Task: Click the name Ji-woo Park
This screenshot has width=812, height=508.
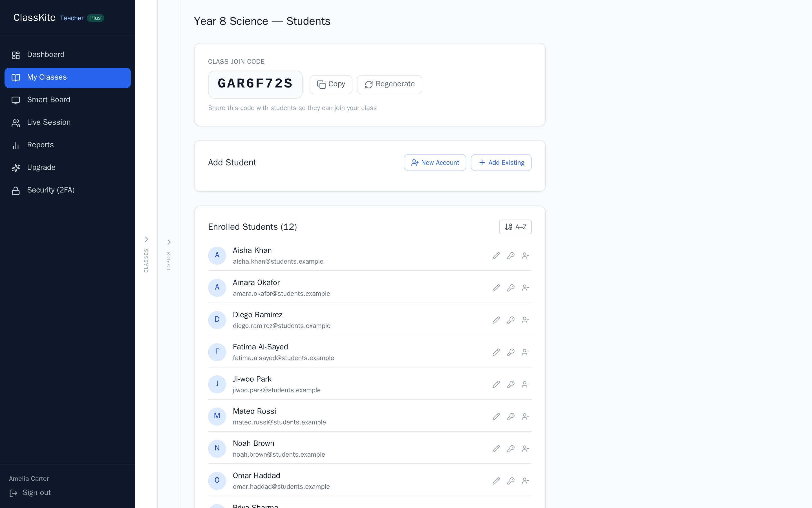Action: [x=252, y=379]
